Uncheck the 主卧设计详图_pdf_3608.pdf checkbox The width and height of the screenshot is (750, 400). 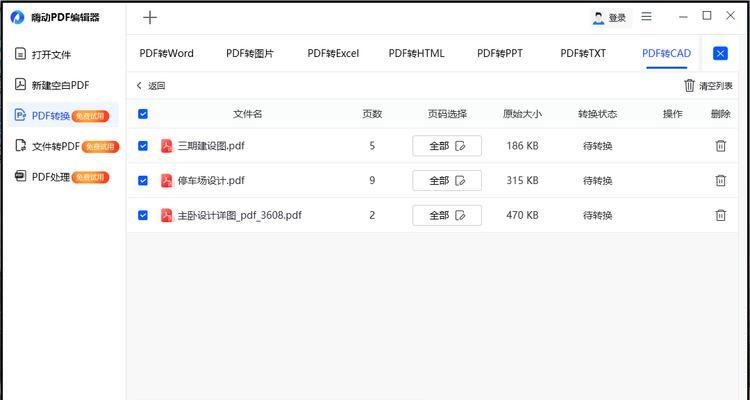pyautogui.click(x=143, y=215)
